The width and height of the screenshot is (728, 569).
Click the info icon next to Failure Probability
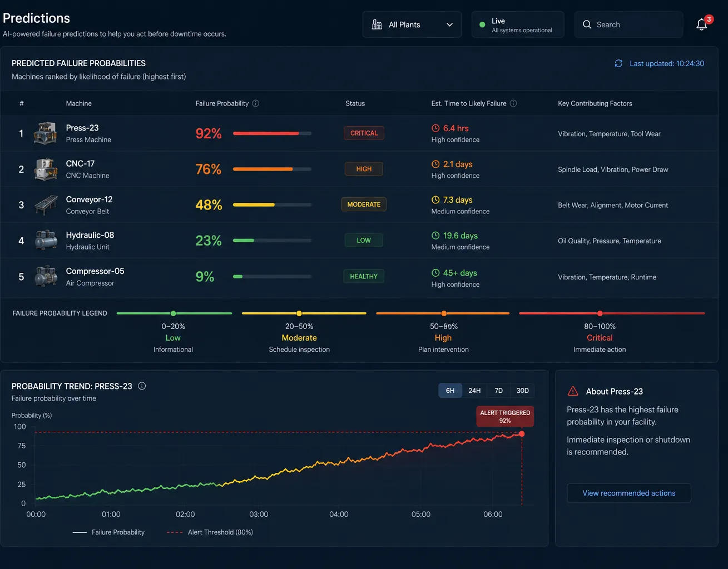coord(256,103)
